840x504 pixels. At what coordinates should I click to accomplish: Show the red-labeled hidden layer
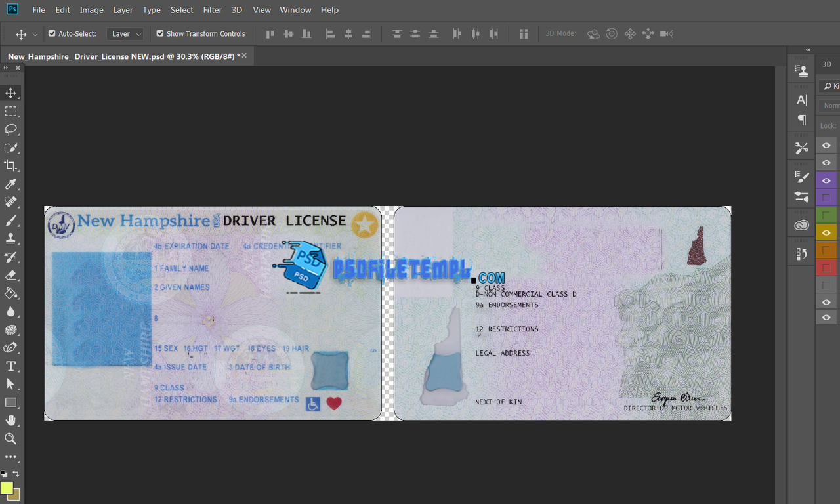click(826, 267)
